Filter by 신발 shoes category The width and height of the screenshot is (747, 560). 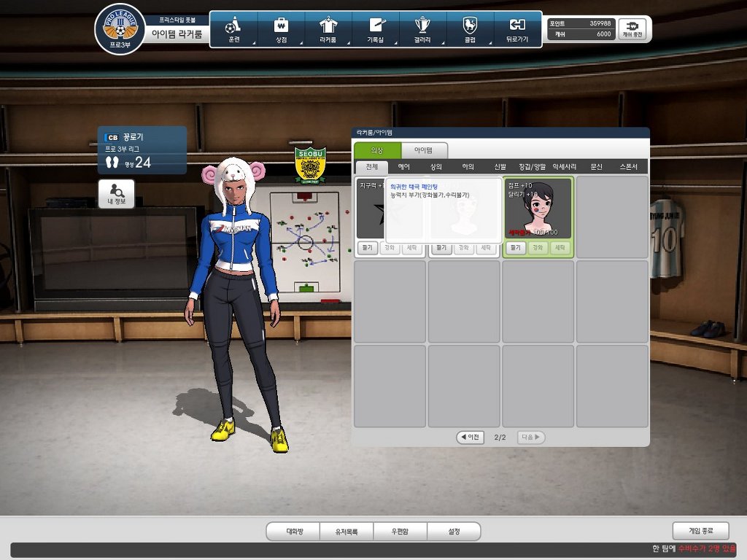pyautogui.click(x=500, y=167)
